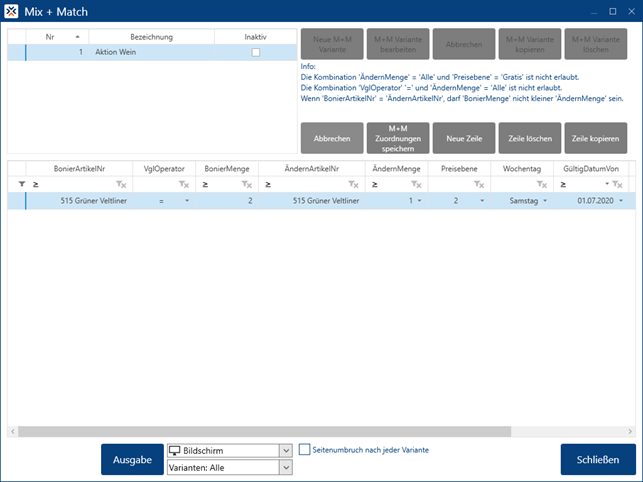
Task: Open VglOperator dropdown in the data row
Action: [186, 201]
